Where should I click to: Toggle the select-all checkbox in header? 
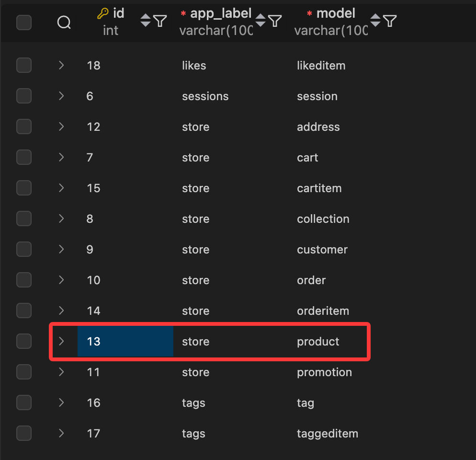pyautogui.click(x=23, y=23)
